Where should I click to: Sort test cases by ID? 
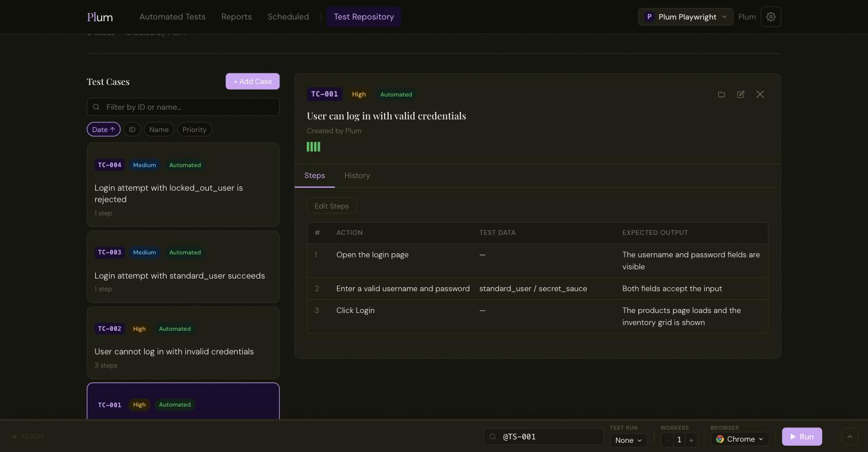(132, 129)
